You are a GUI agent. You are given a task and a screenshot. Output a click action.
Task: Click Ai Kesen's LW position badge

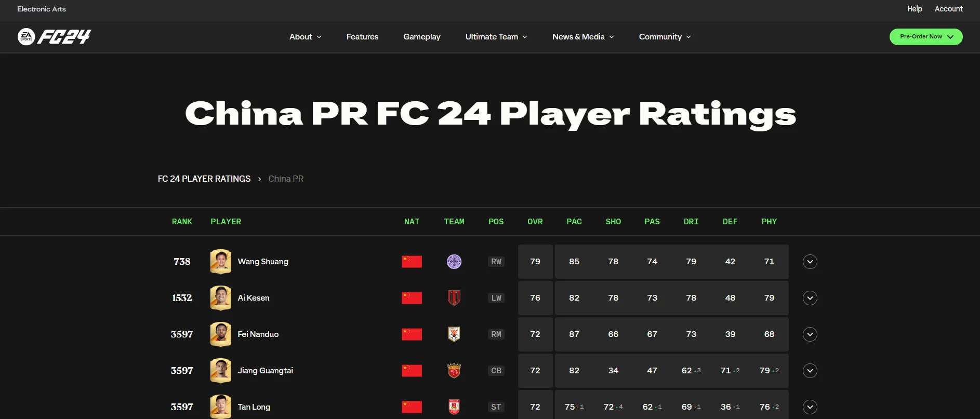tap(496, 298)
